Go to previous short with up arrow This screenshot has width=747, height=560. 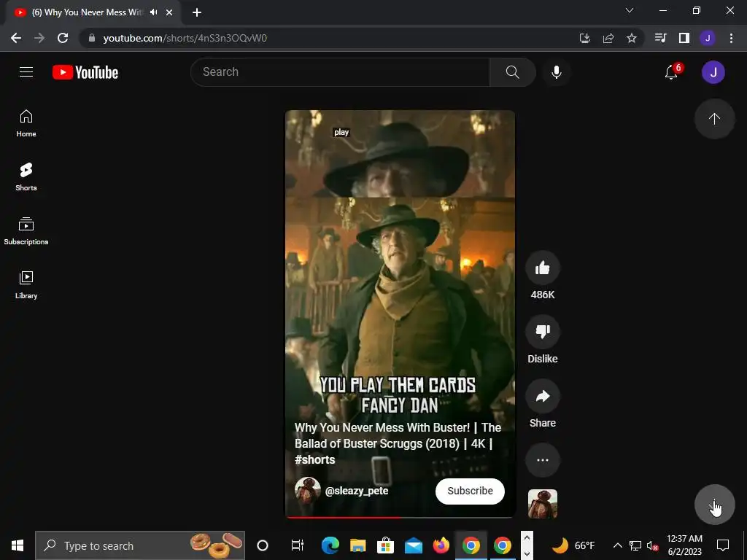click(714, 119)
